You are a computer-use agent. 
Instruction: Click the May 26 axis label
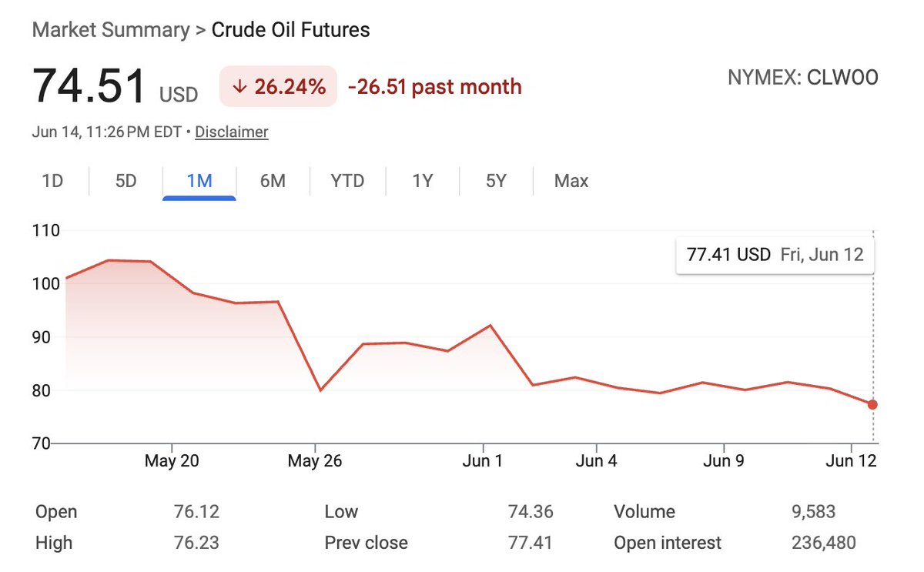pos(315,461)
